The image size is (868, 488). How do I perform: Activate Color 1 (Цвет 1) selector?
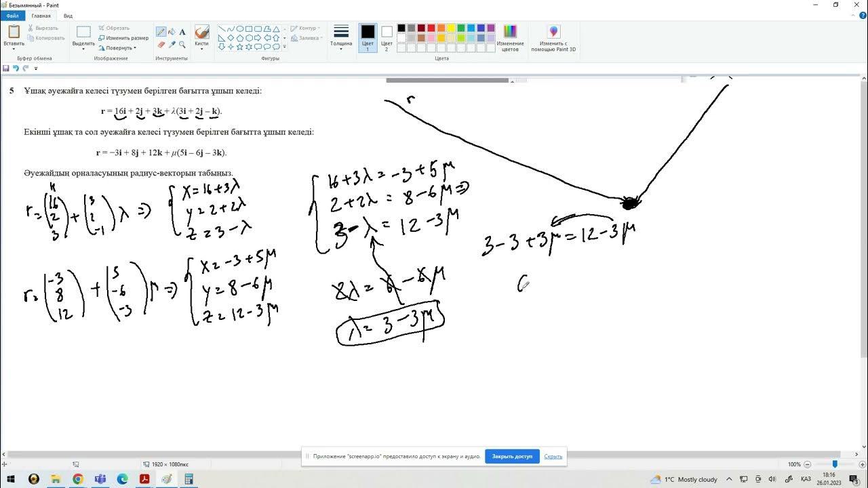point(368,38)
